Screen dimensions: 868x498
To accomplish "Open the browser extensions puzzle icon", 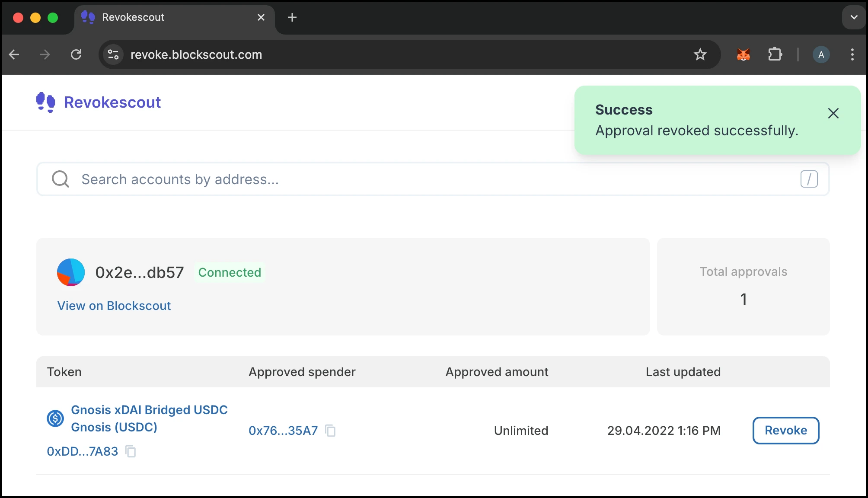I will (775, 54).
